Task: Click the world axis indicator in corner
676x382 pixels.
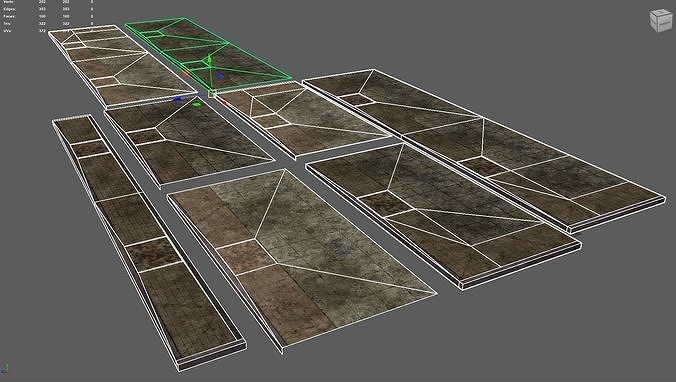Action: tap(6, 369)
